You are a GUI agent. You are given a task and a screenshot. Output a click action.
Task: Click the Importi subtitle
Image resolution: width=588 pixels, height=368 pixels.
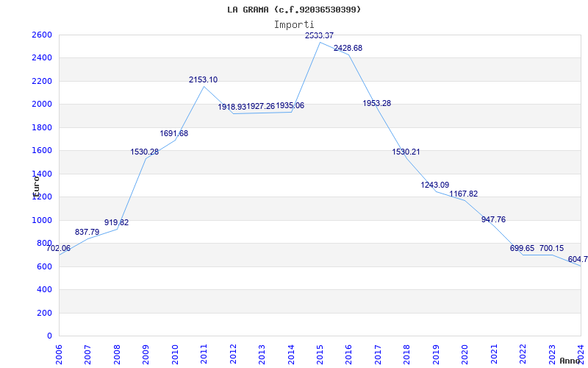294,25
